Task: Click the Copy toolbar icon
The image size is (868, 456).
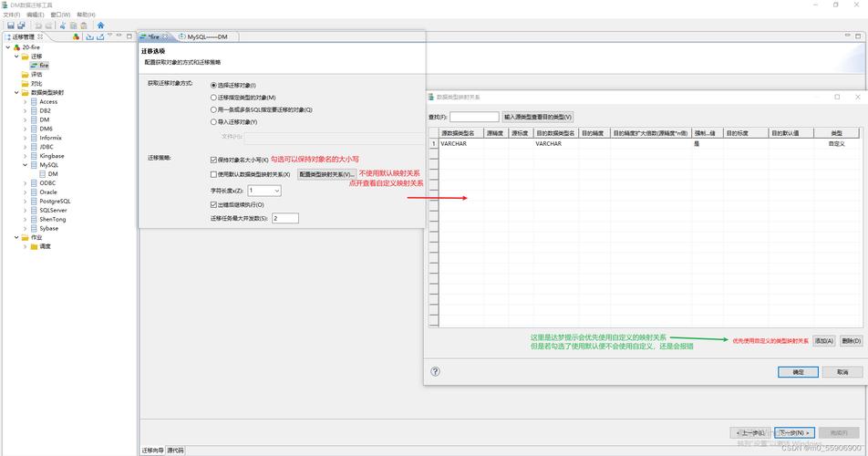Action: [73, 26]
